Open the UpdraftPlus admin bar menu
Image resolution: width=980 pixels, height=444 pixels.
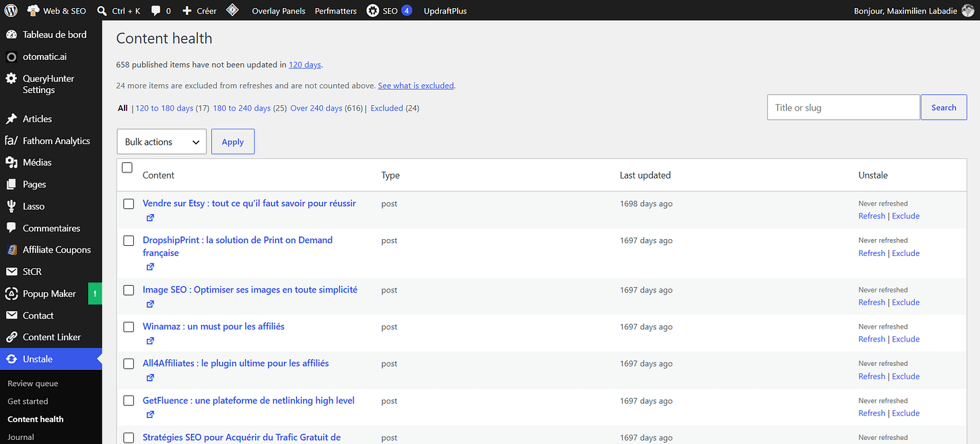click(445, 11)
